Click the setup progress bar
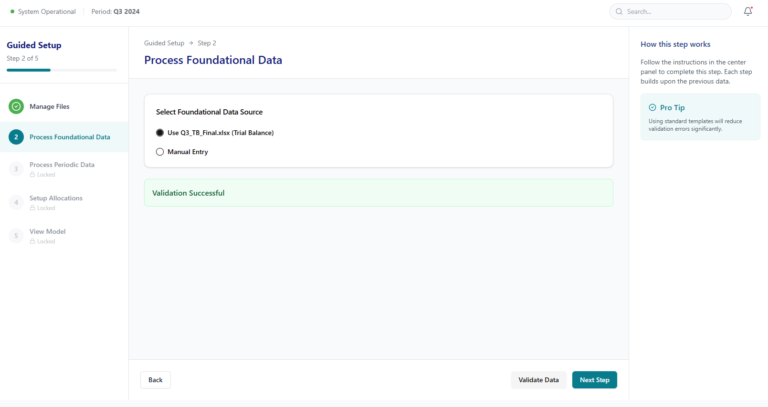Viewport: 768px width, 407px height. [61, 70]
